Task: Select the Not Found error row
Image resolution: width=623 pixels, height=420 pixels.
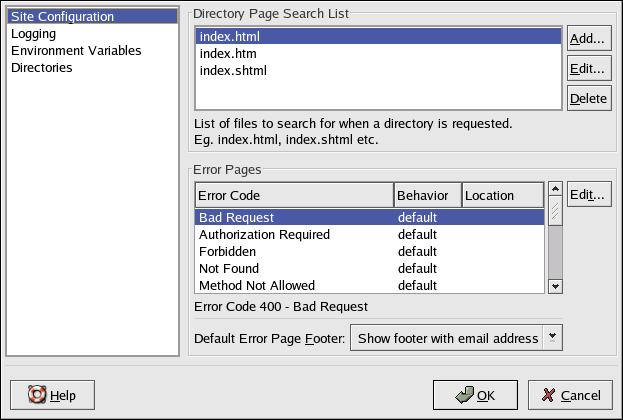Action: tap(230, 268)
